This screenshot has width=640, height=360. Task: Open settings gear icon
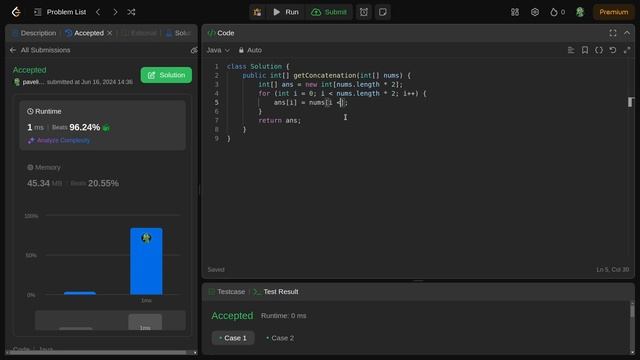click(535, 12)
